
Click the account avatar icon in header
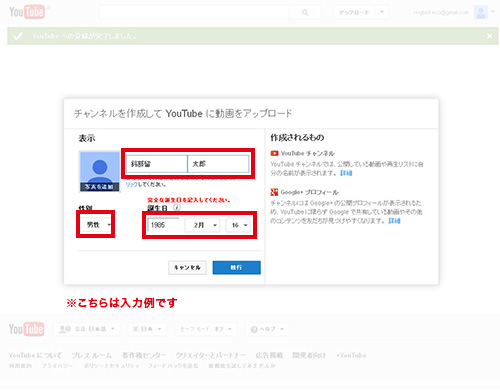coord(481,12)
